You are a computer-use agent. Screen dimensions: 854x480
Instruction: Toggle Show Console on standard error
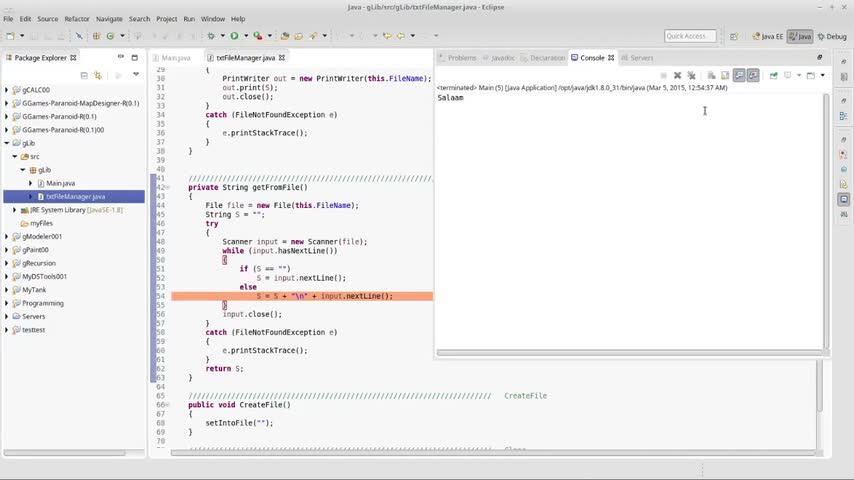pos(753,75)
